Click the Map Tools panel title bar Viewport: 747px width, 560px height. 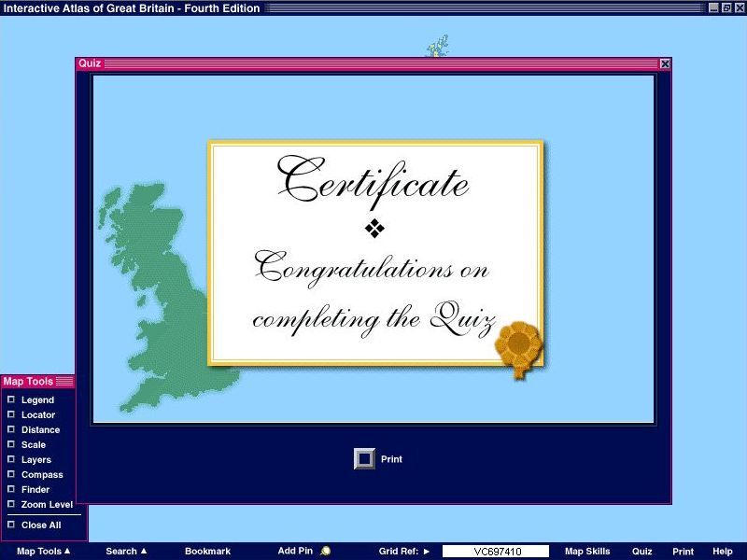(x=37, y=382)
